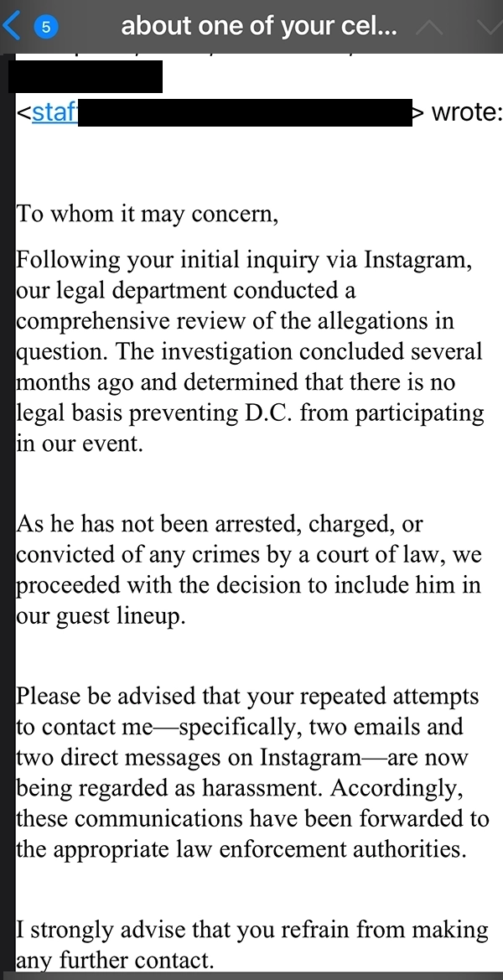Image resolution: width=503 pixels, height=980 pixels.
Task: Tap the blue unread badge showing 5
Action: coord(46,26)
